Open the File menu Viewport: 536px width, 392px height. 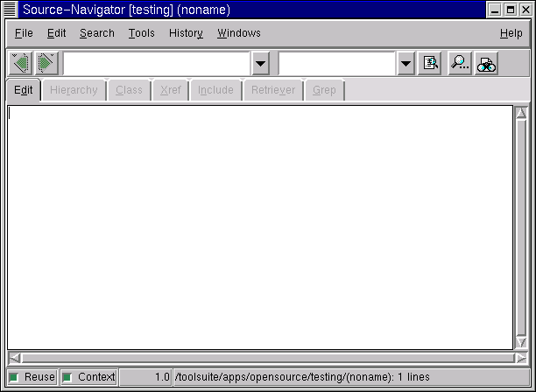click(x=24, y=33)
